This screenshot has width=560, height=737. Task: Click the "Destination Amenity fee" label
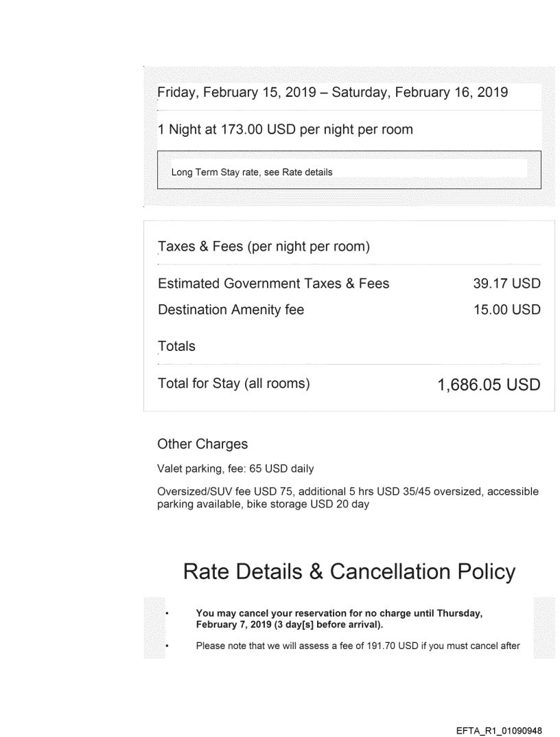(x=231, y=310)
